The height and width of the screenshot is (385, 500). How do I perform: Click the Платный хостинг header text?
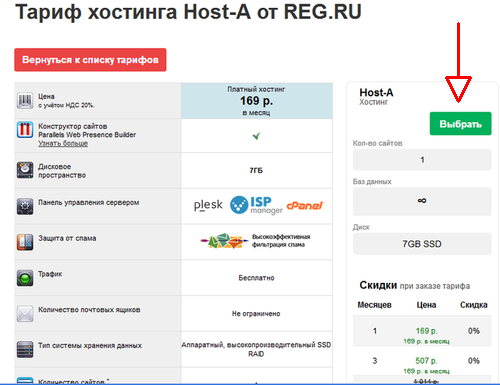tap(256, 89)
